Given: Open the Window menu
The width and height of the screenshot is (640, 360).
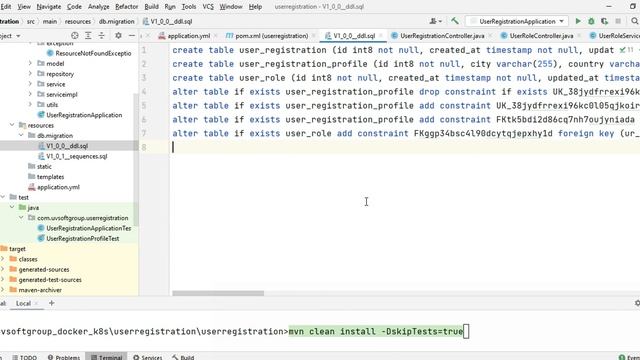Looking at the screenshot, I should (231, 7).
